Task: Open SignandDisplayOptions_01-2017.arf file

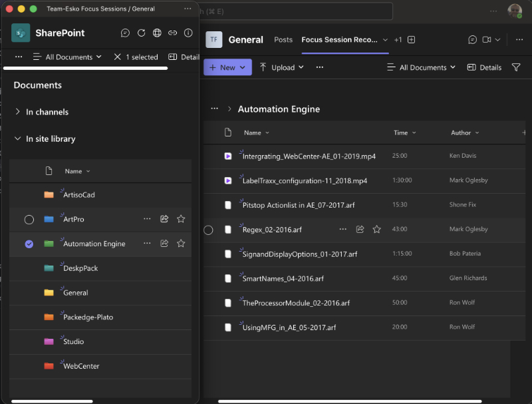Action: (300, 254)
